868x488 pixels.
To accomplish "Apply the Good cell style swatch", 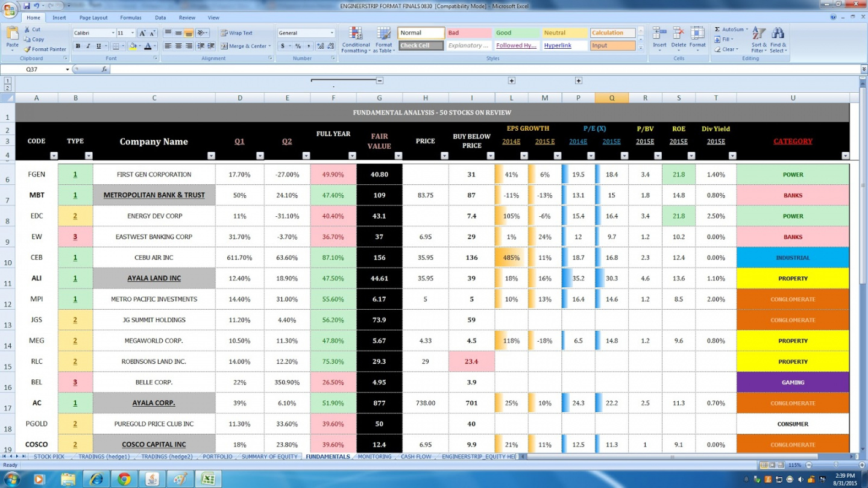I will pyautogui.click(x=515, y=33).
